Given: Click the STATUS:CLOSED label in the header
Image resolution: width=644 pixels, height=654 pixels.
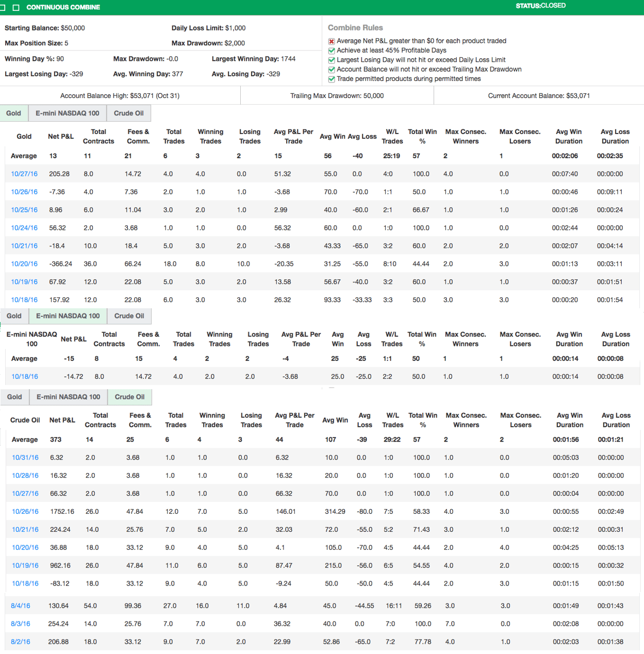Looking at the screenshot, I should click(540, 6).
